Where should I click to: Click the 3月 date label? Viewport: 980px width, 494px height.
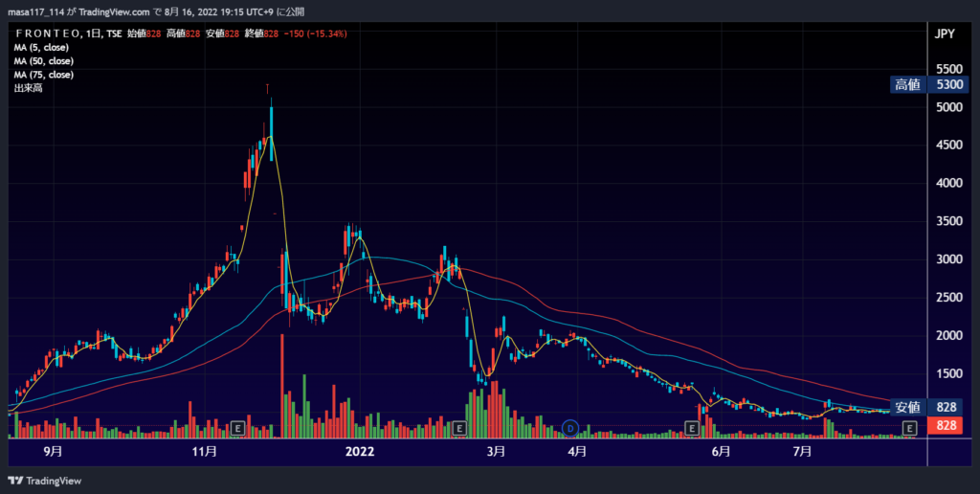point(496,452)
